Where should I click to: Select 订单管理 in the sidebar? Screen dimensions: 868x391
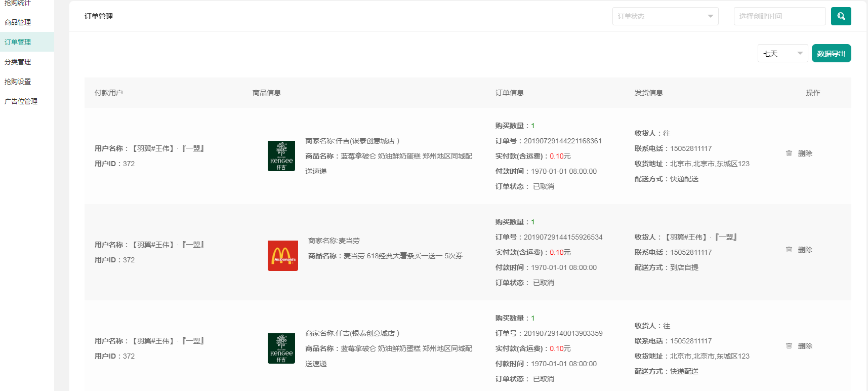pos(18,42)
